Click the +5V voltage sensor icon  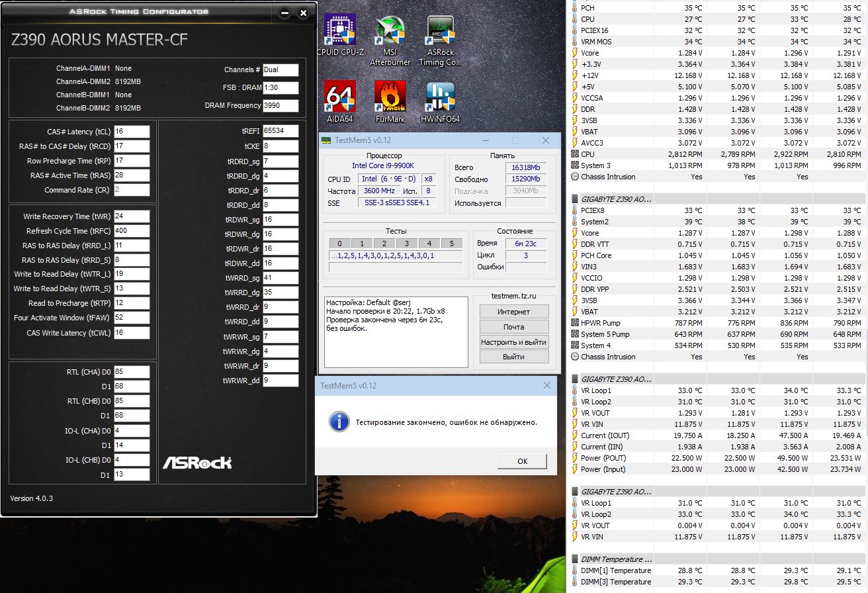[574, 87]
